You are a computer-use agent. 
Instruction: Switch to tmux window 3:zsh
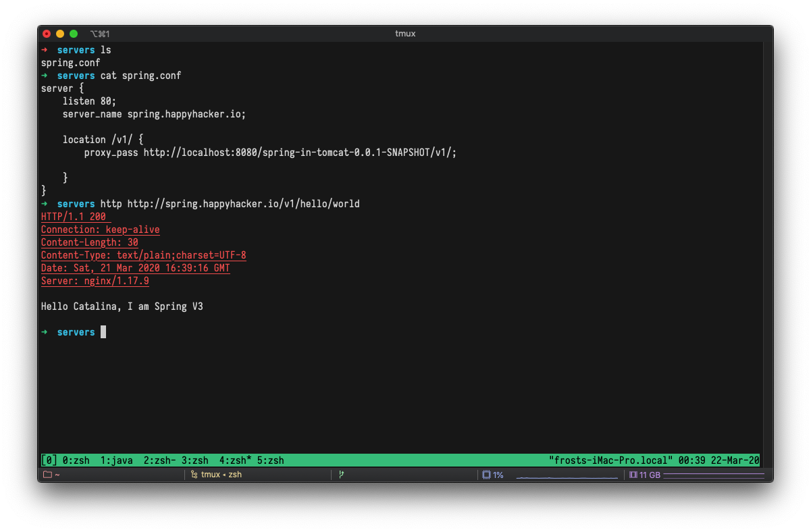(195, 460)
